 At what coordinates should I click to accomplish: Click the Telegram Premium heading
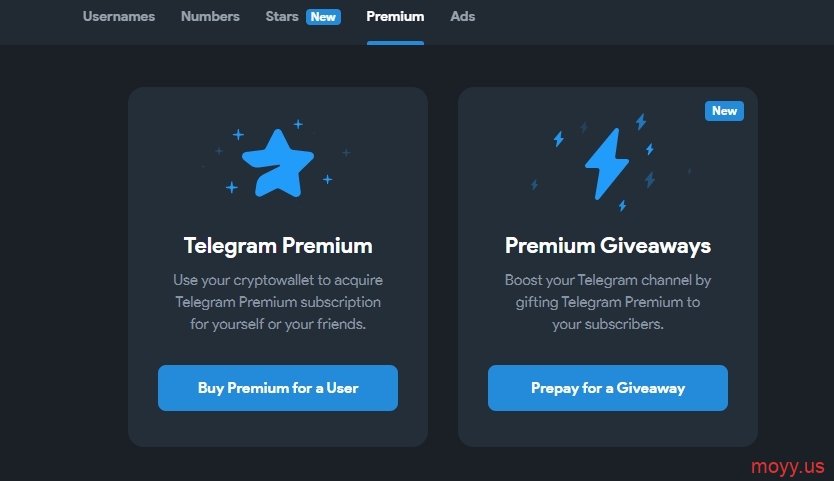pos(278,246)
